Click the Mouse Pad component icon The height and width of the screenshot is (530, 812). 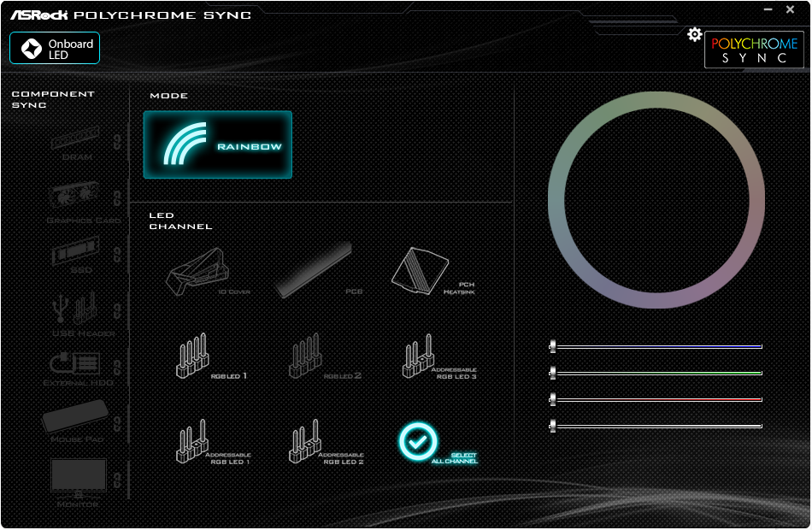75,415
